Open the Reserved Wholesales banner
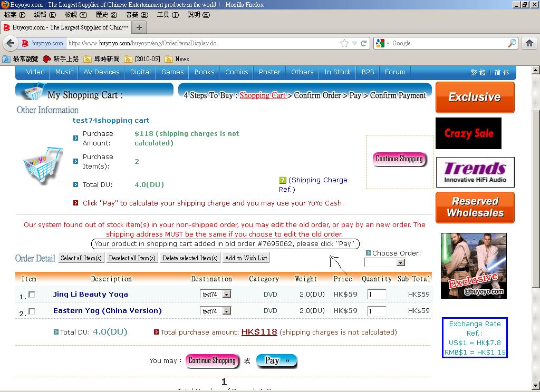 [x=475, y=208]
